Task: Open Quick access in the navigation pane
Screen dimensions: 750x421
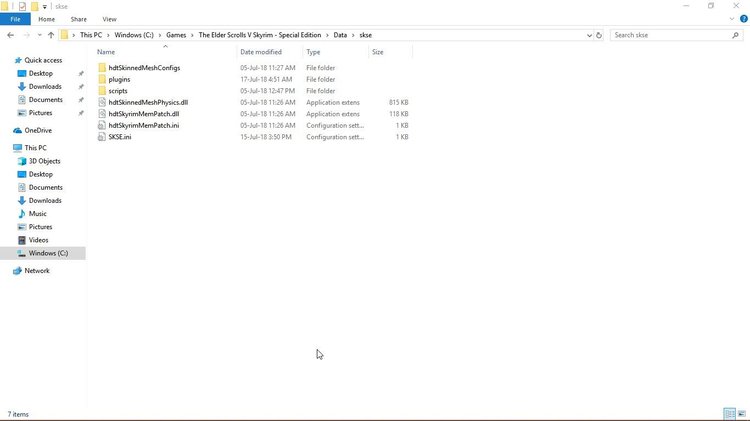Action: pos(43,60)
